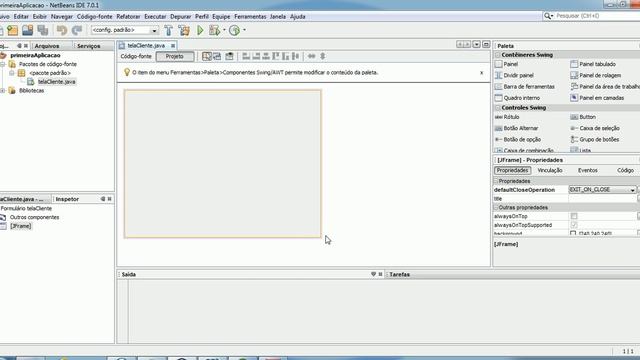Collapse the Contêineres Swing palette section
Image resolution: width=640 pixels, height=360 pixels.
point(498,55)
